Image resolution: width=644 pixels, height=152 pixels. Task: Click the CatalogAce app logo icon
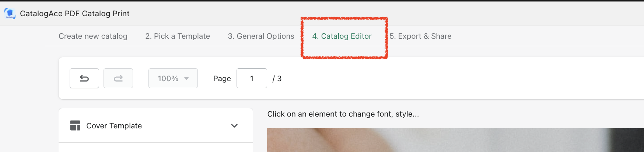(10, 14)
